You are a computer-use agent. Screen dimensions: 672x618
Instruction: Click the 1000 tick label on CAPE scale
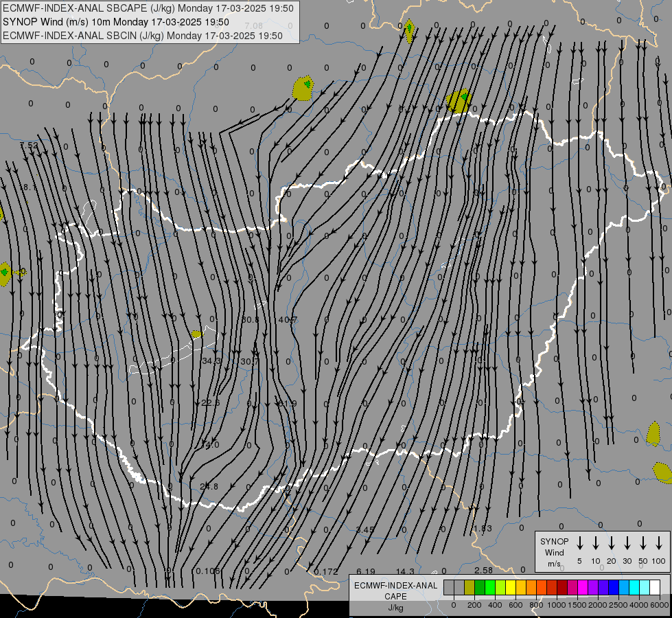[557, 605]
